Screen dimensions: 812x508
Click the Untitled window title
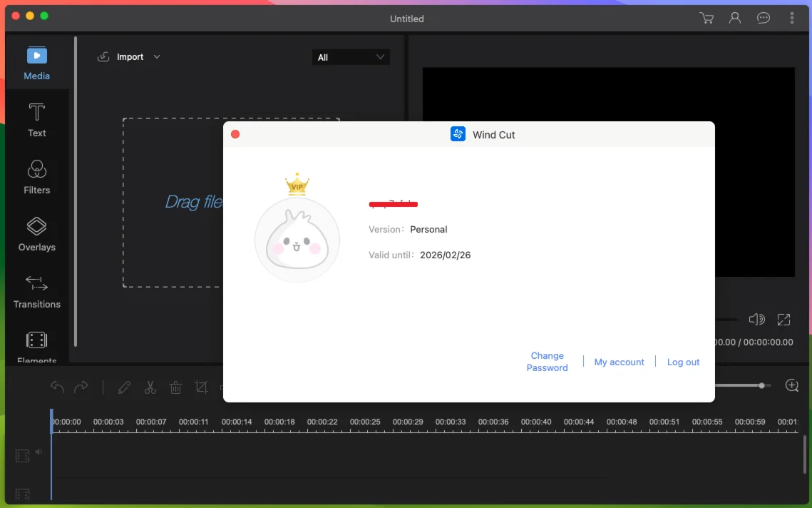point(406,19)
